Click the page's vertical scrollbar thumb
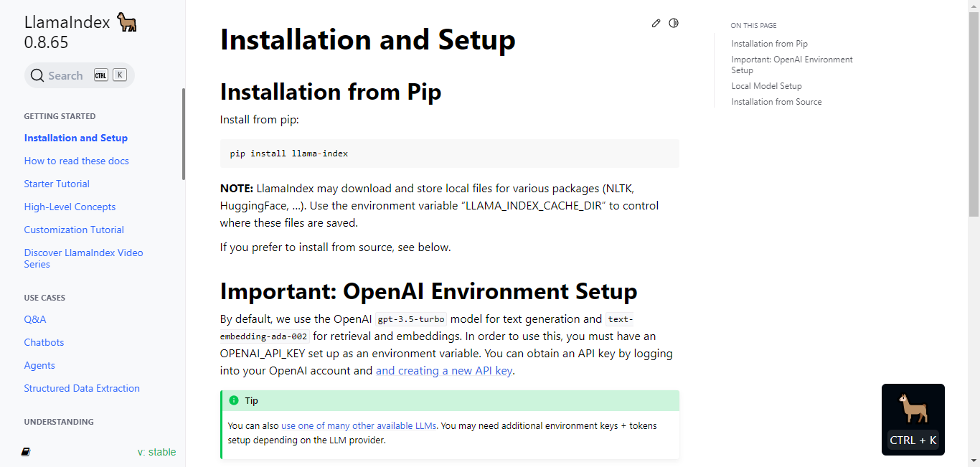Viewport: 980px width, 467px height. tap(974, 113)
